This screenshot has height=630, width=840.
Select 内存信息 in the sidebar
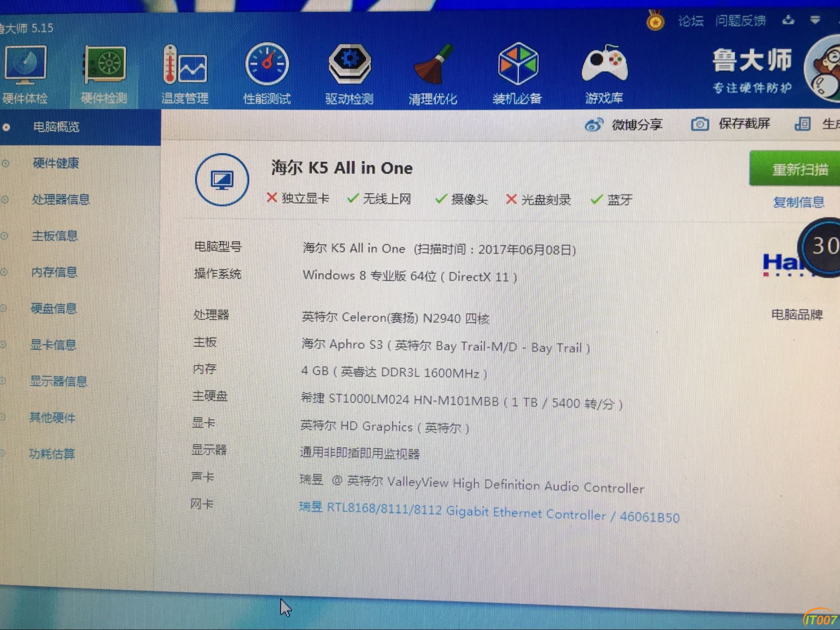(x=54, y=272)
